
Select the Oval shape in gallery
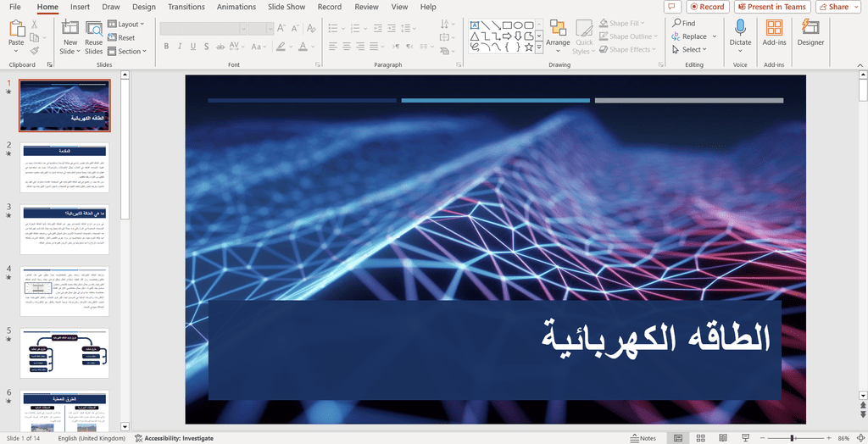518,25
